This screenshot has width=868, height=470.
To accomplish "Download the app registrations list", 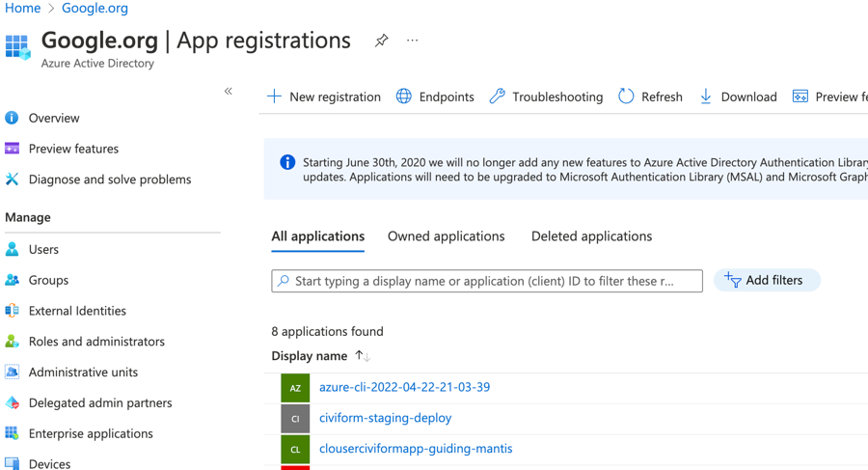I will pyautogui.click(x=738, y=97).
